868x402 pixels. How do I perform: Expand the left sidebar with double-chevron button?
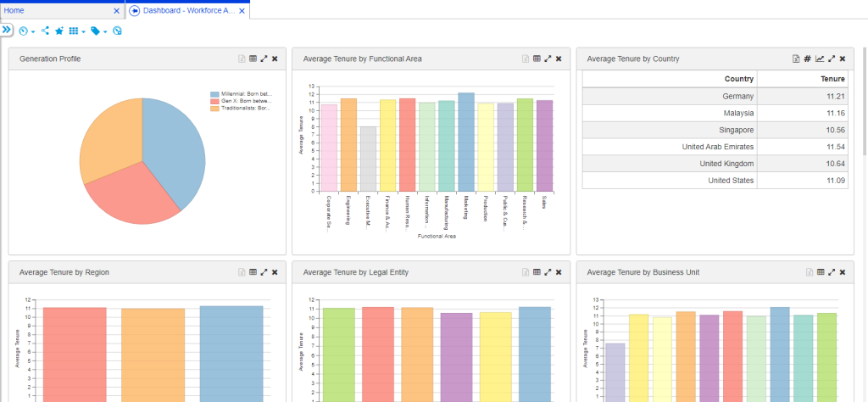coord(6,30)
